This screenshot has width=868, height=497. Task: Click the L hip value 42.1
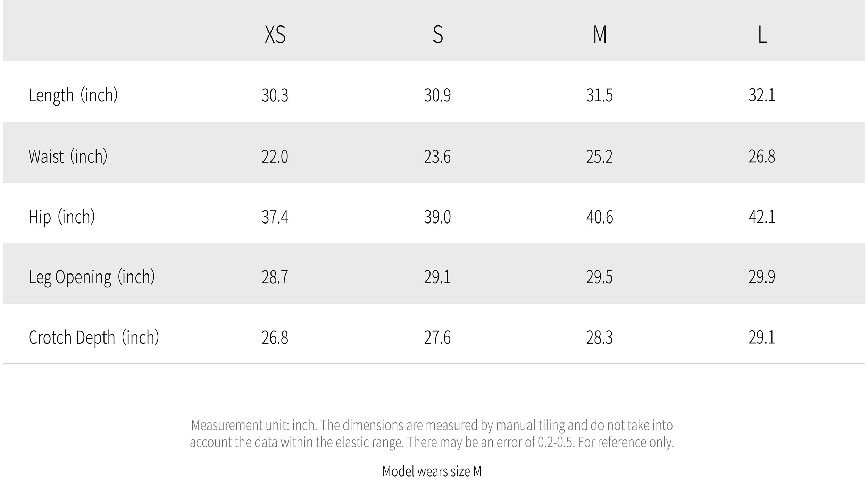coord(762,217)
